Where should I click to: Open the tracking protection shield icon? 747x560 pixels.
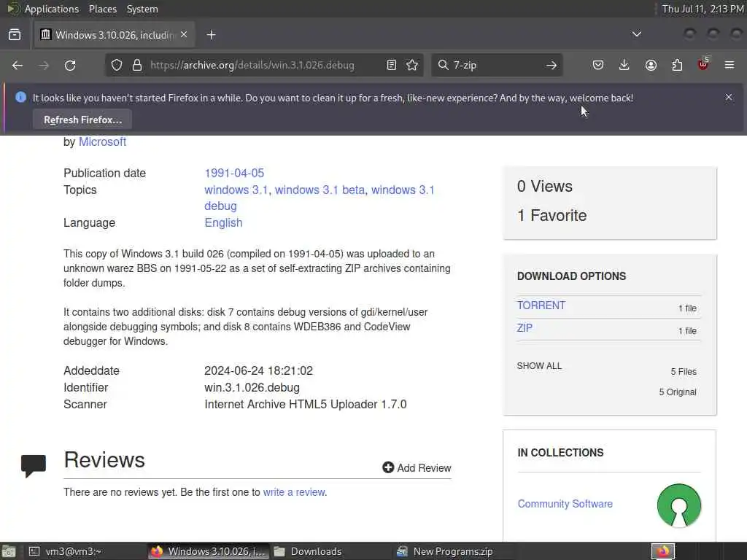click(117, 65)
